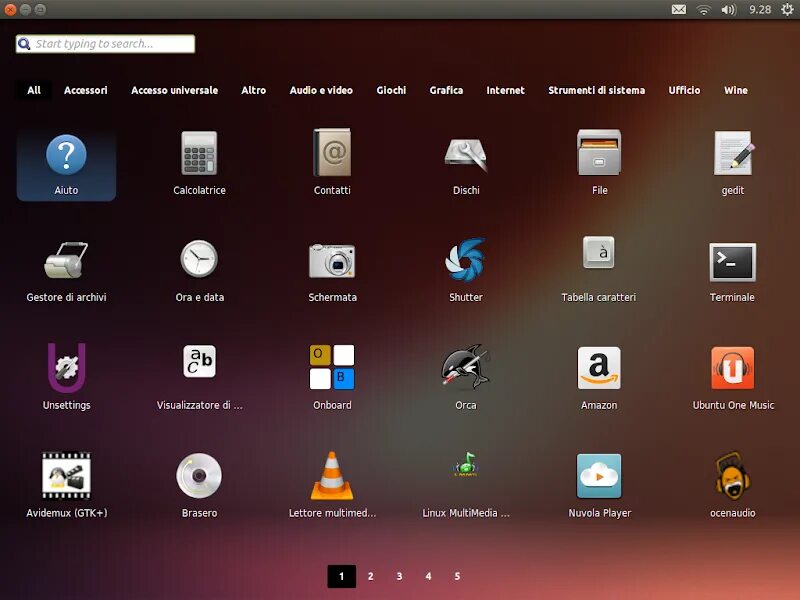Open the Visualizzatore di fonts app
The image size is (800, 600).
[x=199, y=378]
